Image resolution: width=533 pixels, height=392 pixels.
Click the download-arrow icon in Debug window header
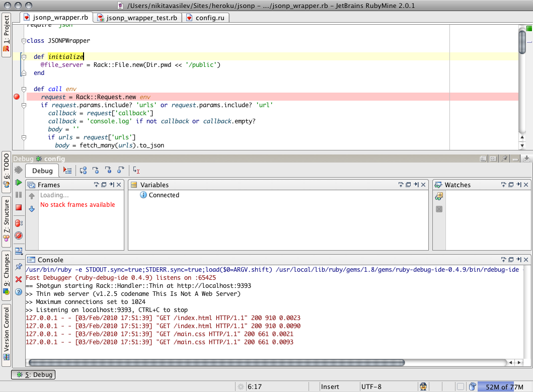click(x=526, y=159)
